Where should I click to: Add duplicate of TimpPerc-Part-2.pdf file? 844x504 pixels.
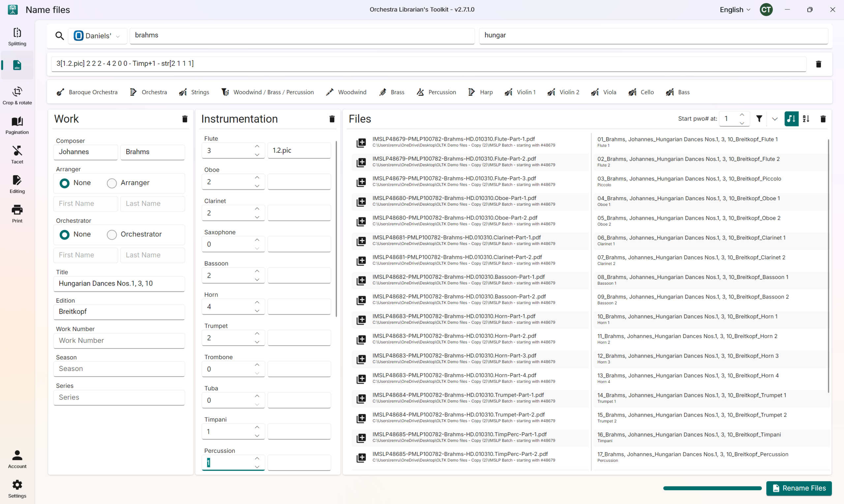tap(361, 458)
